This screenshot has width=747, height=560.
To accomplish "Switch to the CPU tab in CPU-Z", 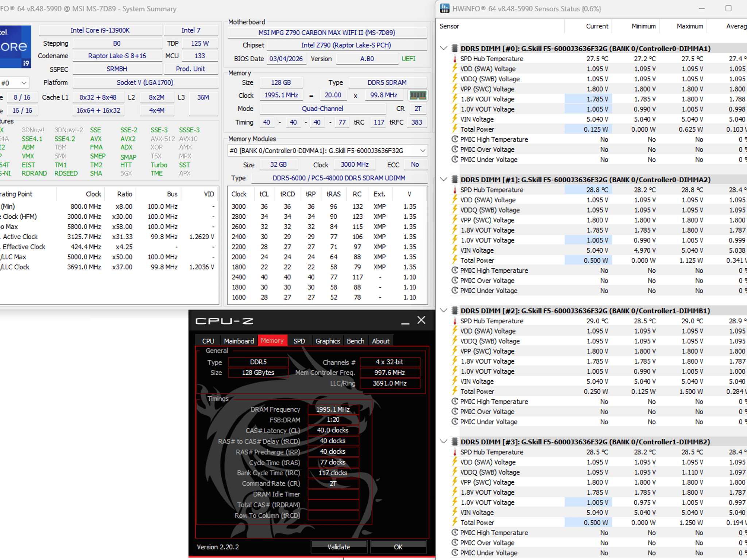I will [208, 341].
